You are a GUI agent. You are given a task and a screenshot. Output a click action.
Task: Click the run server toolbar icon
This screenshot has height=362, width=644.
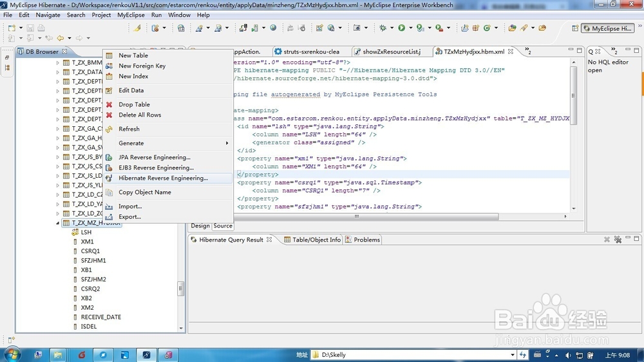point(255,28)
